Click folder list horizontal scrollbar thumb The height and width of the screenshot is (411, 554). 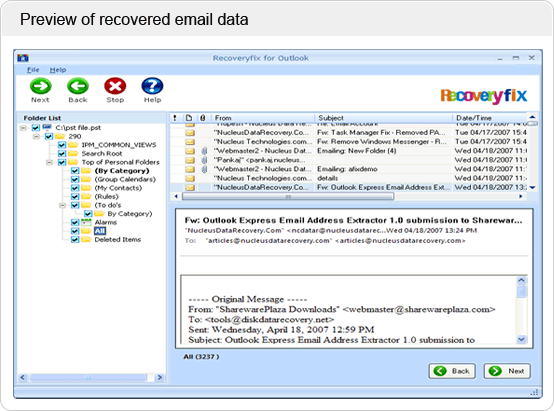pos(88,377)
